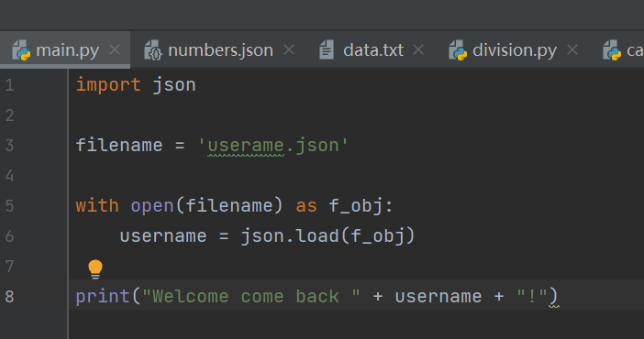Close the data.txt tab
The height and width of the screenshot is (339, 644).
click(418, 50)
